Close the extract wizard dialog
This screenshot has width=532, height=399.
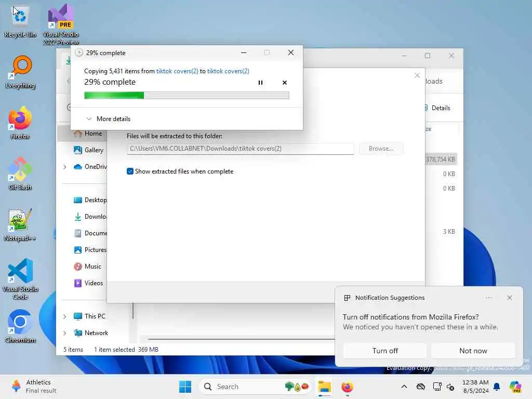coord(417,75)
